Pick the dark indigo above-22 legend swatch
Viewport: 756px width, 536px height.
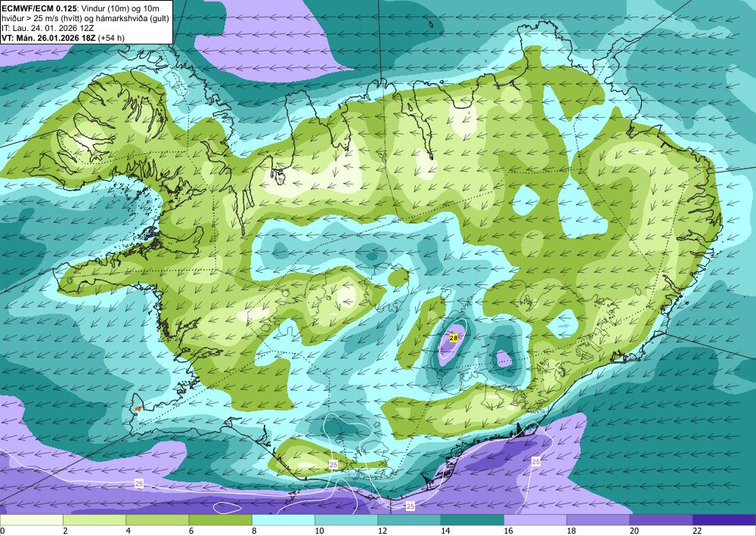pos(724,520)
